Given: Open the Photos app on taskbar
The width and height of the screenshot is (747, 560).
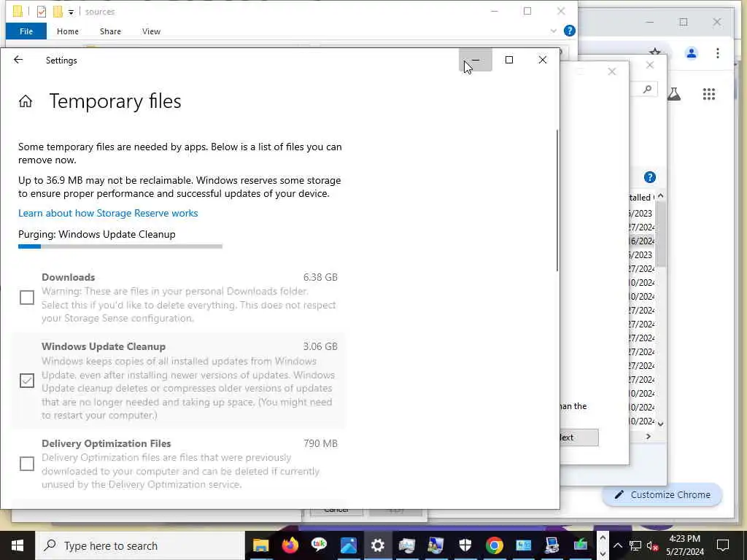Looking at the screenshot, I should coord(348,545).
